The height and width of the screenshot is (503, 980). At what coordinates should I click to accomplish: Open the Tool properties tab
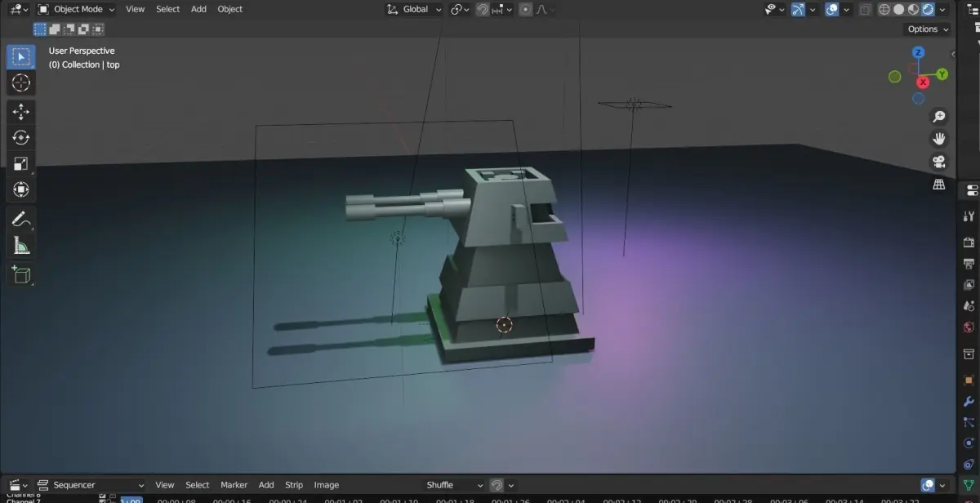[969, 216]
